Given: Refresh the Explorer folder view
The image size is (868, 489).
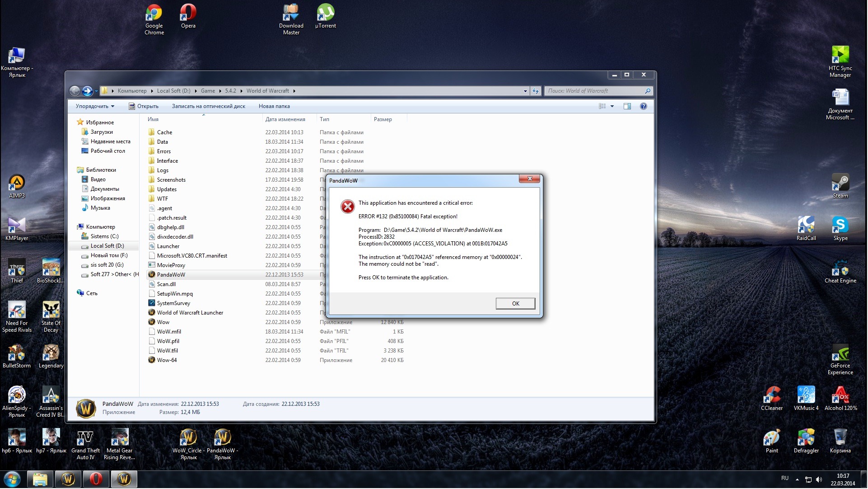Looking at the screenshot, I should point(536,91).
